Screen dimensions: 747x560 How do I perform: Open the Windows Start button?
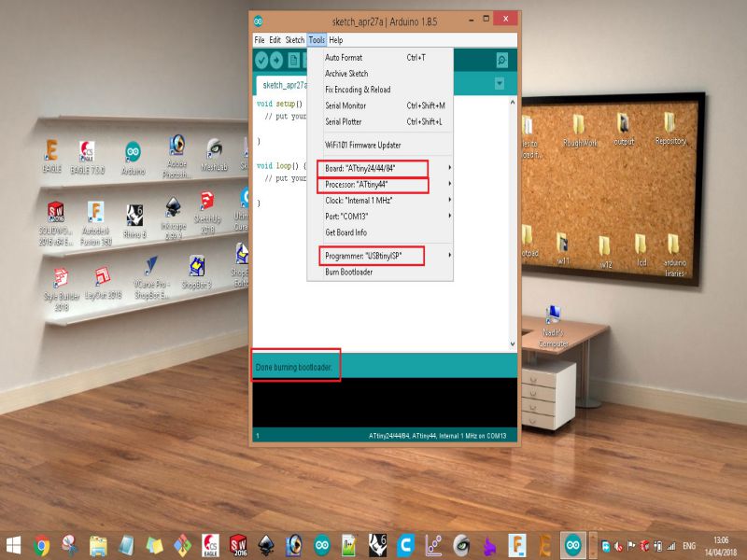pyautogui.click(x=13, y=546)
